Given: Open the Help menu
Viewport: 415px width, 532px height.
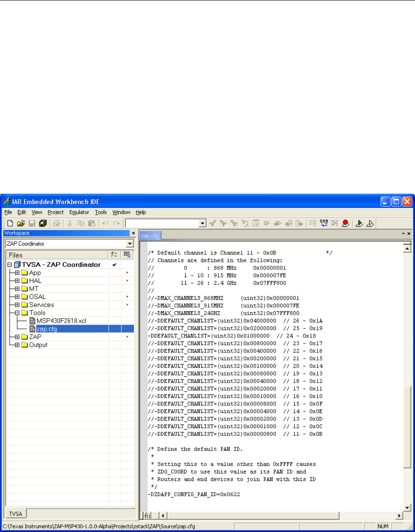Looking at the screenshot, I should (x=141, y=212).
